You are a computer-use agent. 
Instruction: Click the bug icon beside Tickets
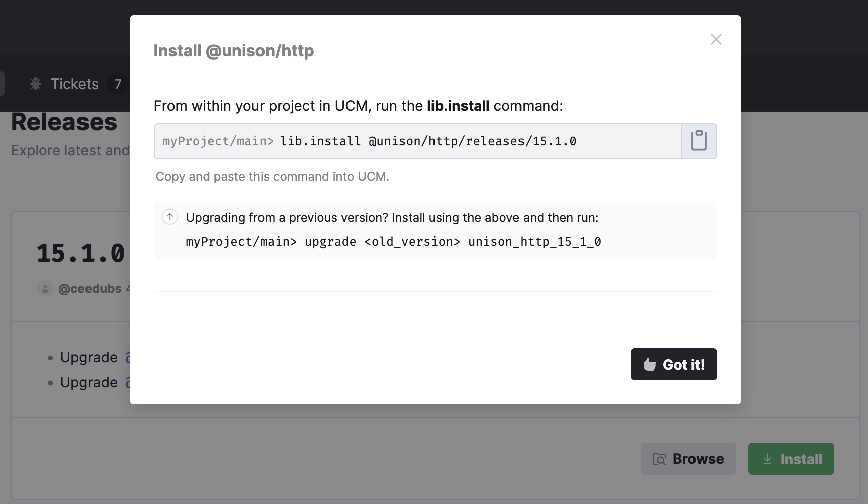[x=36, y=84]
